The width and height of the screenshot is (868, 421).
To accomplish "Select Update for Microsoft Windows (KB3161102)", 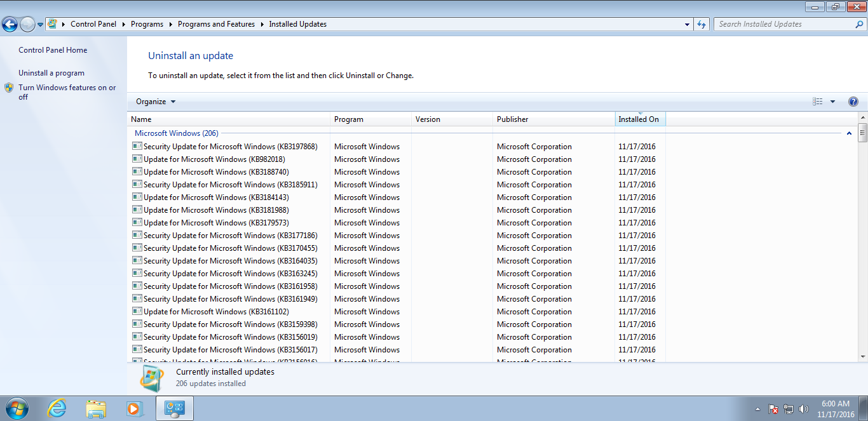I will click(x=216, y=312).
